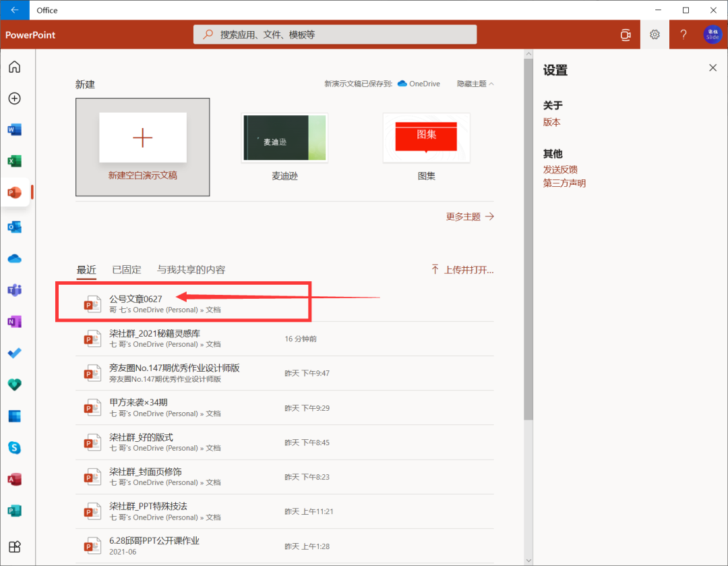Click the 发送反馈 feedback link
728x566 pixels.
pyautogui.click(x=560, y=169)
